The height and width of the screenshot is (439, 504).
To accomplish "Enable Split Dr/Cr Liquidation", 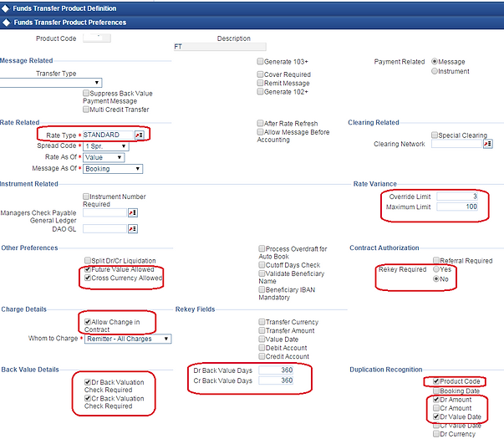I will (88, 260).
